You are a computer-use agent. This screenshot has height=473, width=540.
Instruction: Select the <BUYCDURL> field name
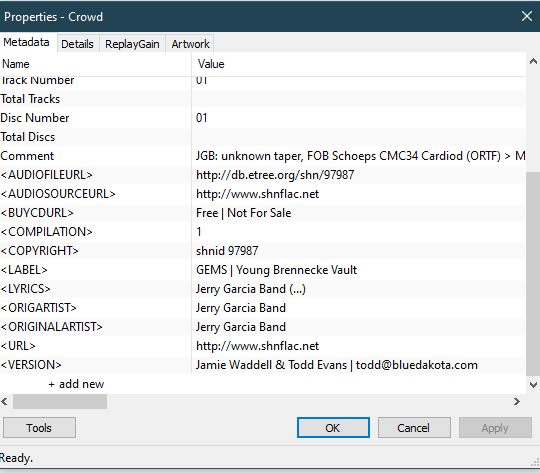click(x=37, y=213)
